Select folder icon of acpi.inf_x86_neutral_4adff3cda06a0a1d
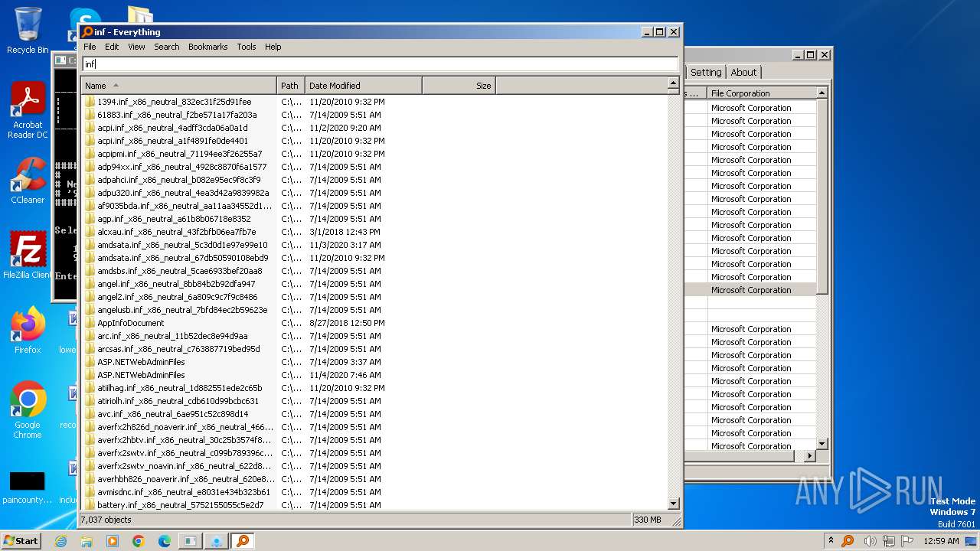Screen dimensions: 980x551 [90, 128]
